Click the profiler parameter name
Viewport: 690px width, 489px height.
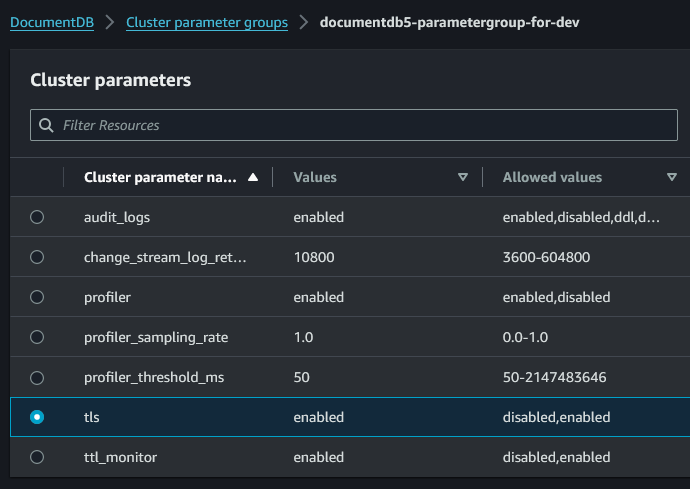(x=107, y=298)
